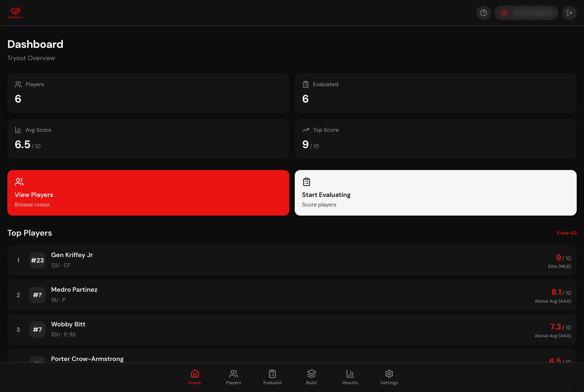The image size is (584, 392).
Task: Click the clipboard icon in Start Evaluating
Action: (x=307, y=182)
